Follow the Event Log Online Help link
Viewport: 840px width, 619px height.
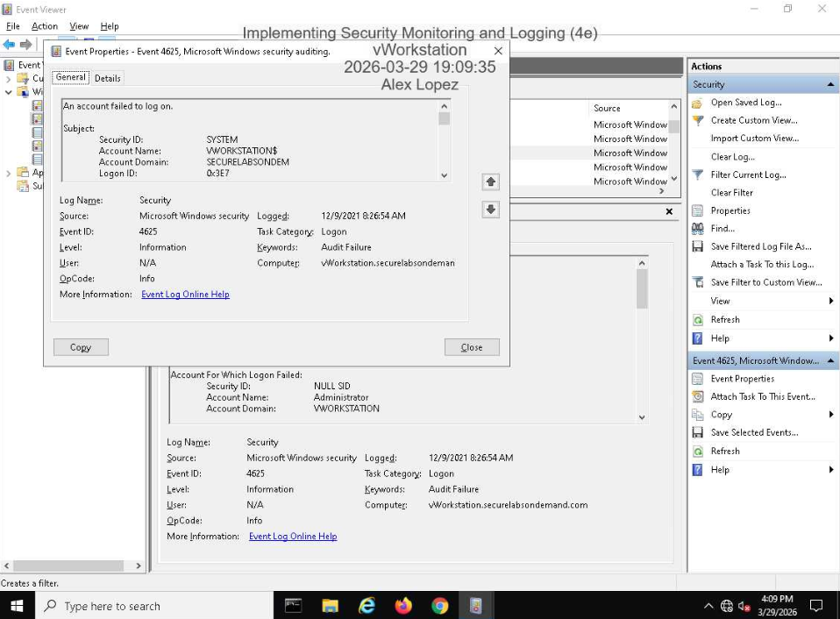click(185, 294)
